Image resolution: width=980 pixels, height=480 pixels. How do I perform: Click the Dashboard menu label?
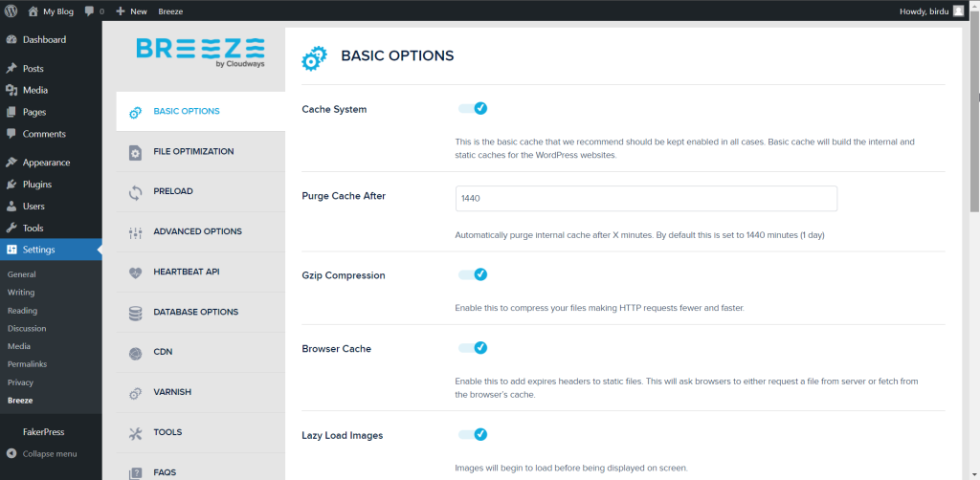pyautogui.click(x=44, y=40)
